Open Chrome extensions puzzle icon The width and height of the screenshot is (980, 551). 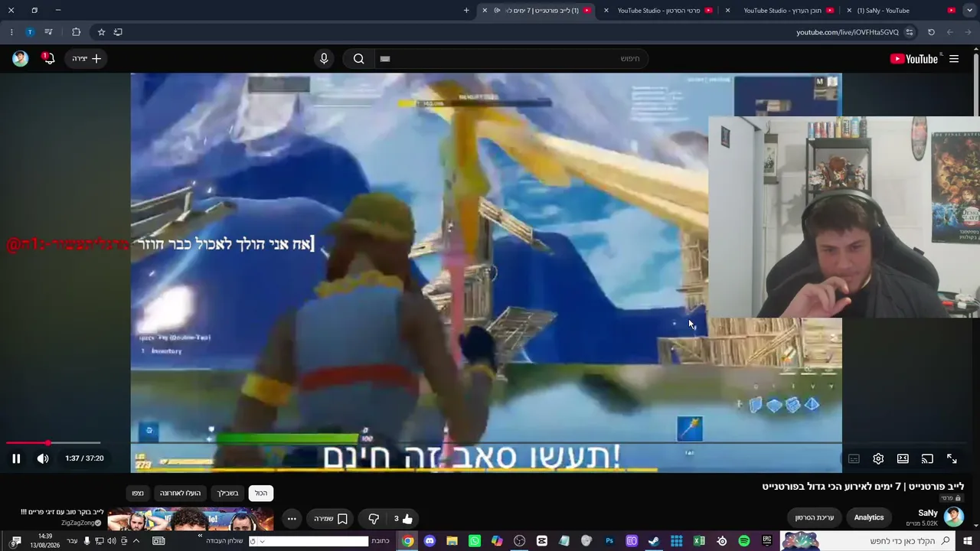click(76, 32)
